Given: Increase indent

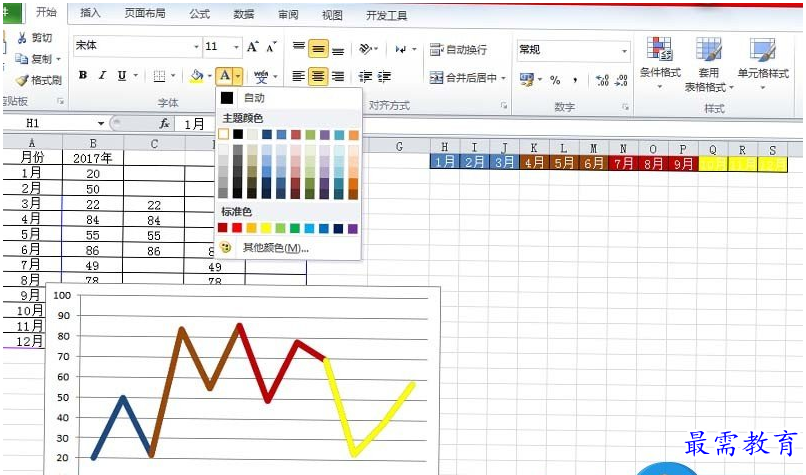Looking at the screenshot, I should click(384, 77).
